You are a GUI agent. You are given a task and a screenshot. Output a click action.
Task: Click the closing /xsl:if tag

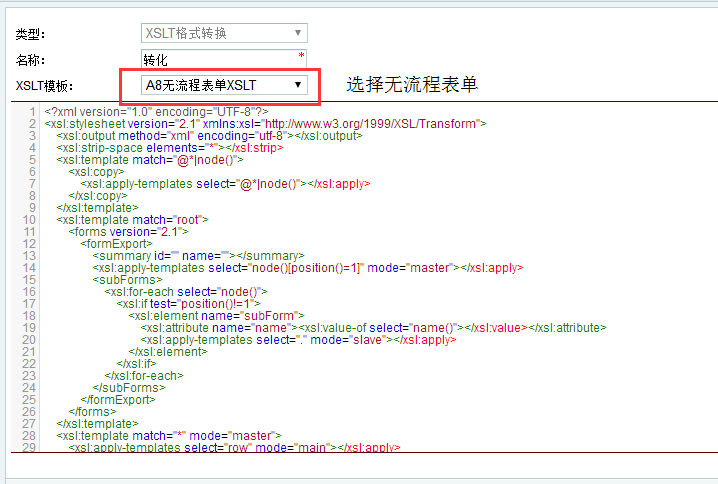tap(136, 364)
